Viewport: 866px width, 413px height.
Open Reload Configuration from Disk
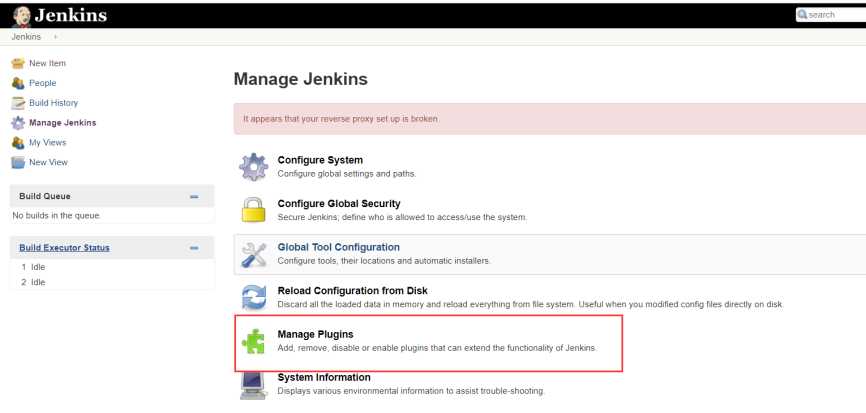pyautogui.click(x=352, y=290)
